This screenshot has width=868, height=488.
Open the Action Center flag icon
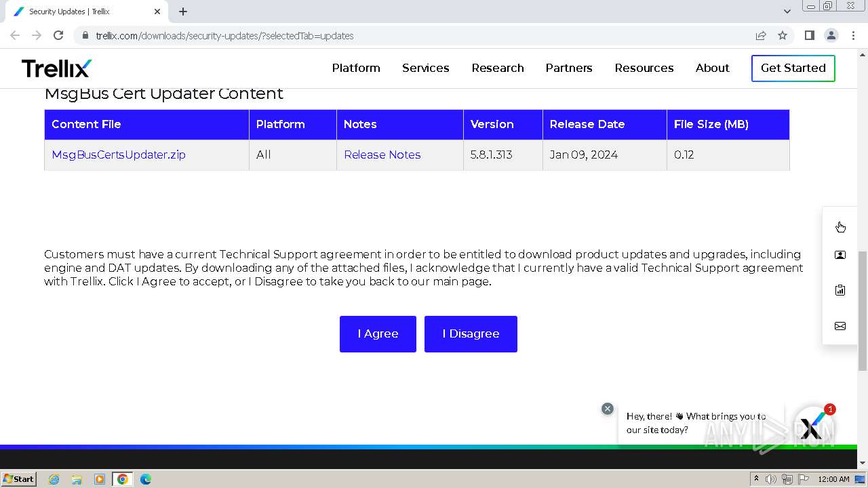pos(804,479)
